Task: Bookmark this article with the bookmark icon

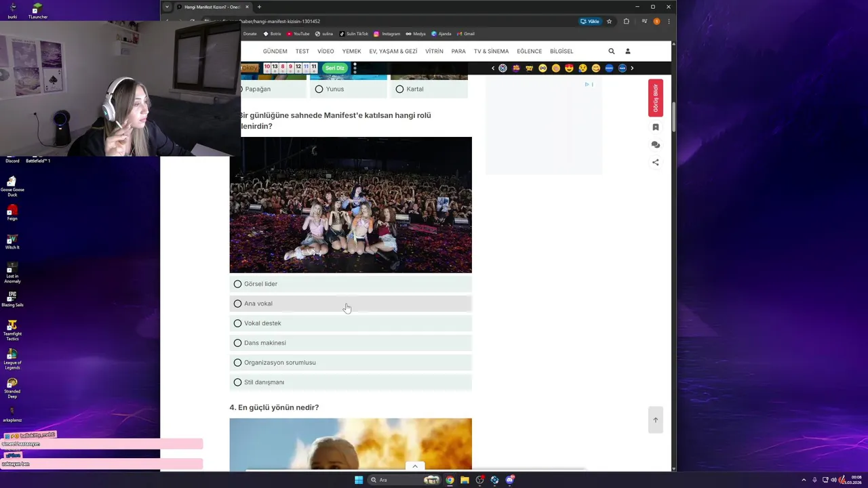Action: coord(656,127)
